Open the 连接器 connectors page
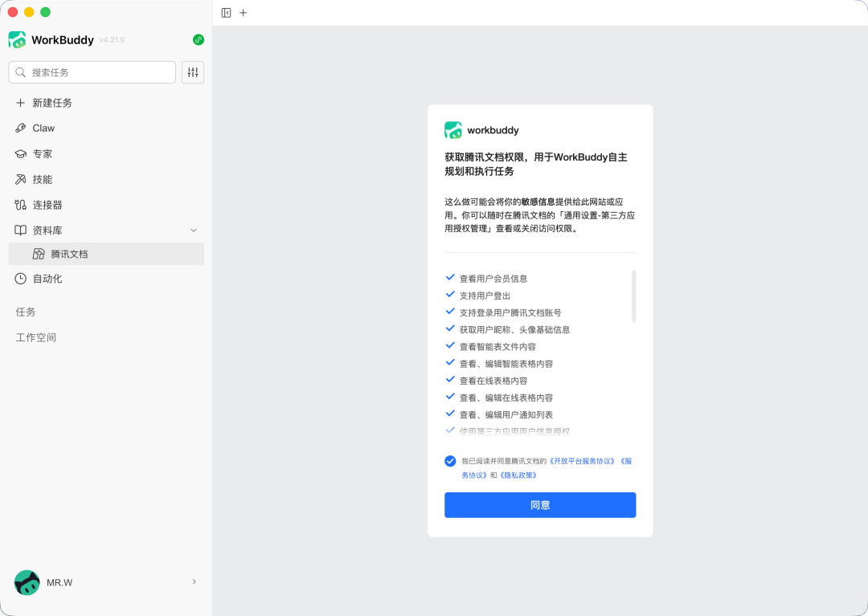This screenshot has height=616, width=868. point(106,205)
